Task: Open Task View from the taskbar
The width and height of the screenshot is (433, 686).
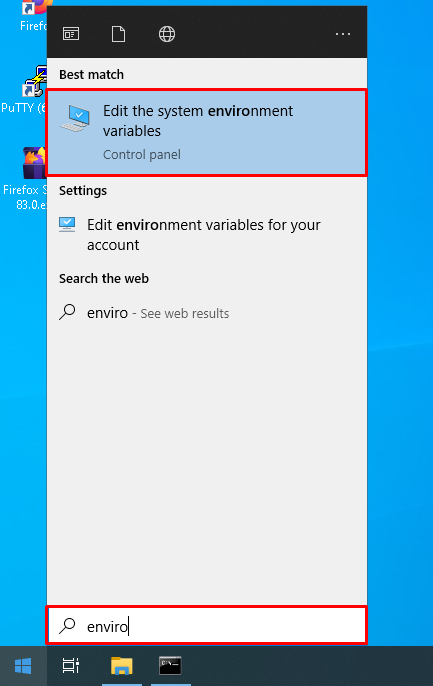Action: 70,666
